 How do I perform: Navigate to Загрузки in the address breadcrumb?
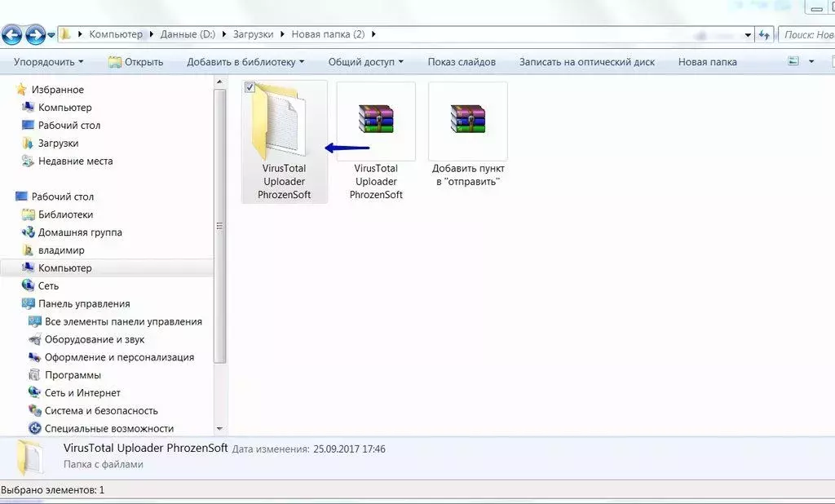tap(253, 34)
